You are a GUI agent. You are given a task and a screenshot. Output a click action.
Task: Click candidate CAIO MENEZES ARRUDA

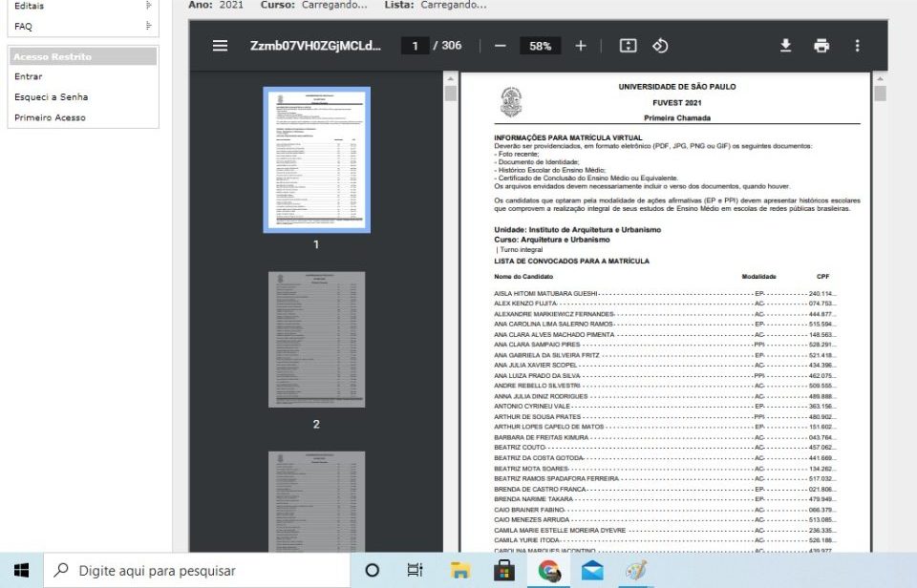click(532, 519)
